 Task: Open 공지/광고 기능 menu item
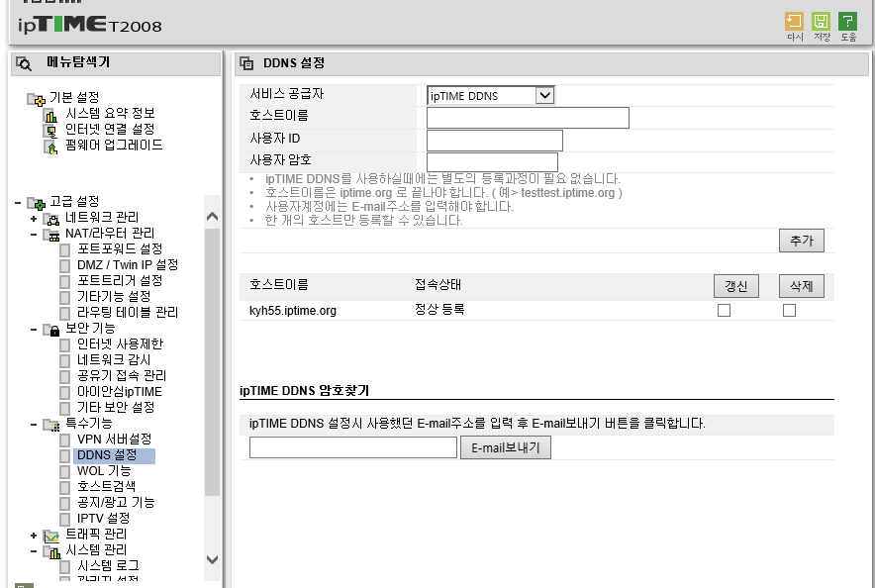tap(116, 502)
